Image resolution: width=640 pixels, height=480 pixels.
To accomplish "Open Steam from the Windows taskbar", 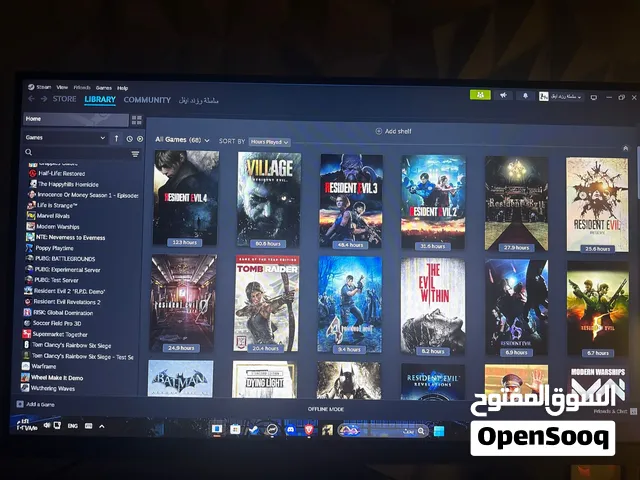I will [253, 430].
